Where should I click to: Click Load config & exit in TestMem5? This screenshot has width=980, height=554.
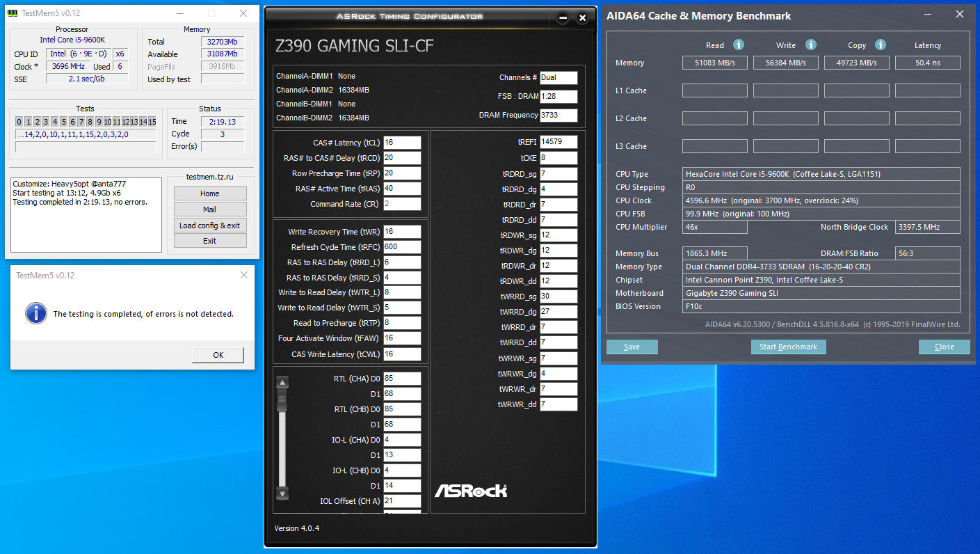[210, 225]
